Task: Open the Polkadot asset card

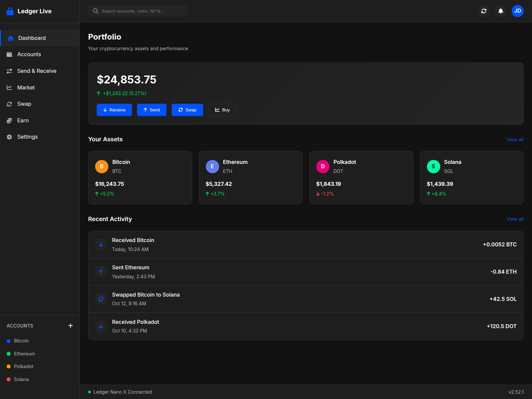Action: coord(361,178)
